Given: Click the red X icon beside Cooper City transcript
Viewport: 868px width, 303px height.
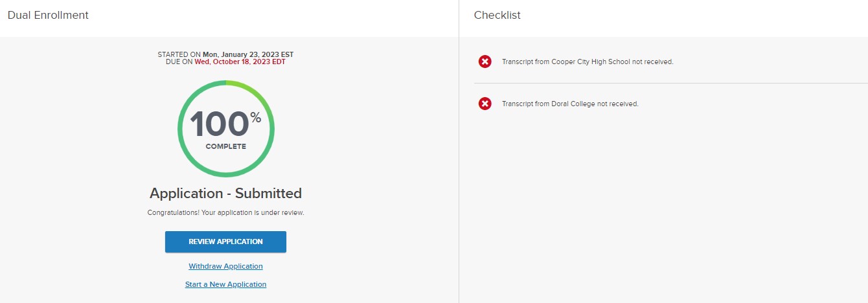Looking at the screenshot, I should (485, 62).
